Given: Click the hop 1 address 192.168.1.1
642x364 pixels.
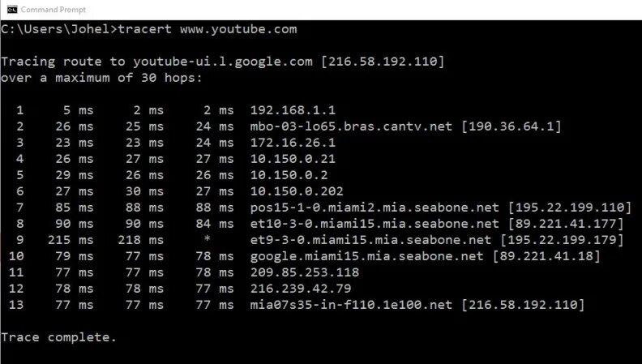Looking at the screenshot, I should click(x=293, y=110).
